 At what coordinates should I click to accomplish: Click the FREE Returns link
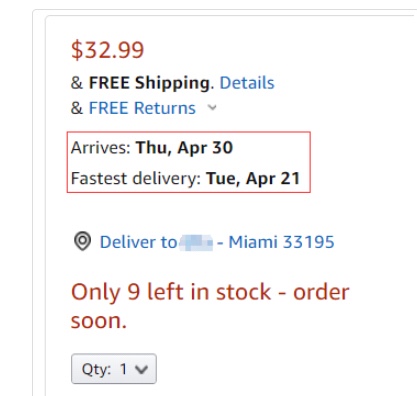pyautogui.click(x=142, y=108)
